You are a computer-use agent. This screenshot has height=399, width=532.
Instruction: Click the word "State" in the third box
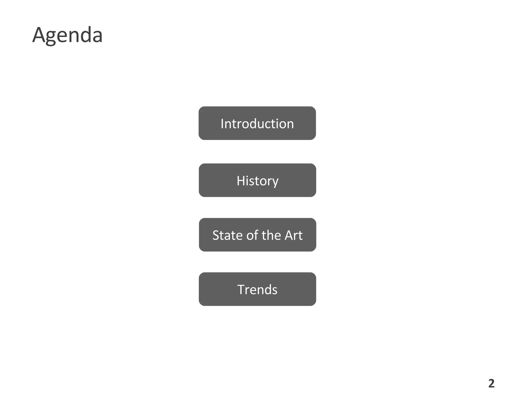[x=228, y=235]
